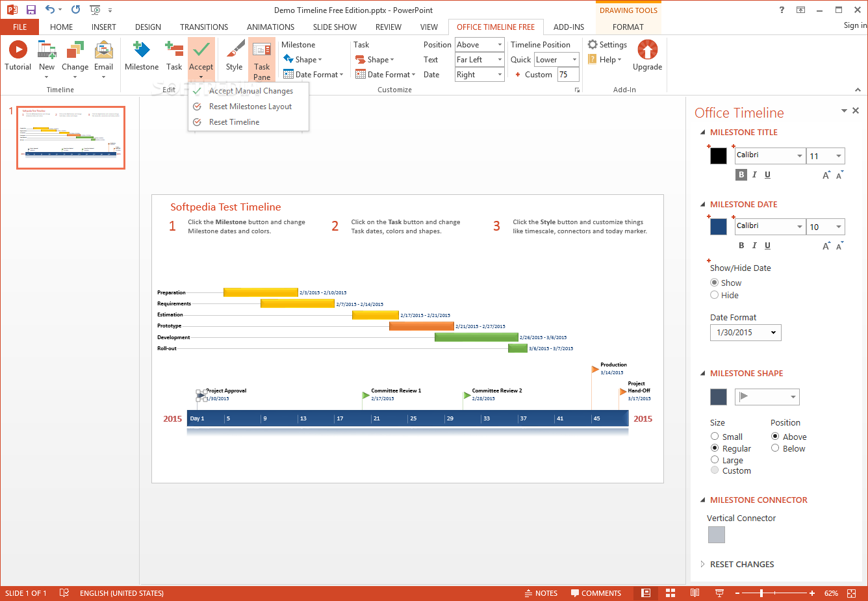Viewport: 868px width, 601px height.
Task: Toggle underline for Milestone Date
Action: [767, 246]
